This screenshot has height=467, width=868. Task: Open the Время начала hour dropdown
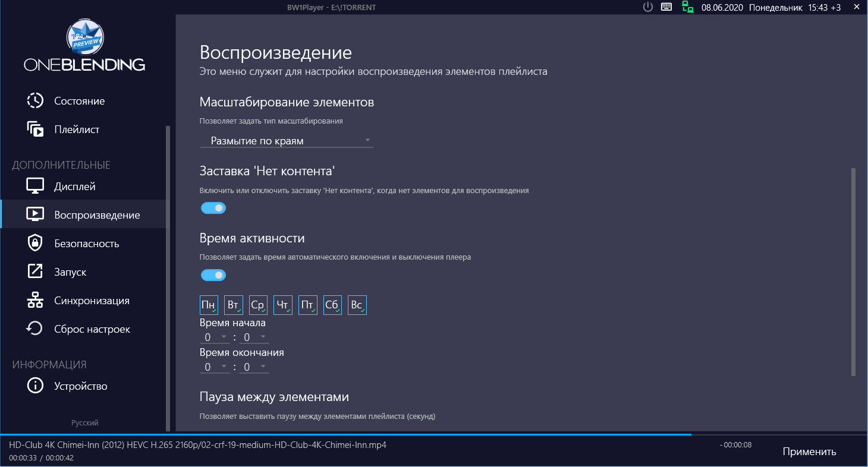[x=215, y=337]
